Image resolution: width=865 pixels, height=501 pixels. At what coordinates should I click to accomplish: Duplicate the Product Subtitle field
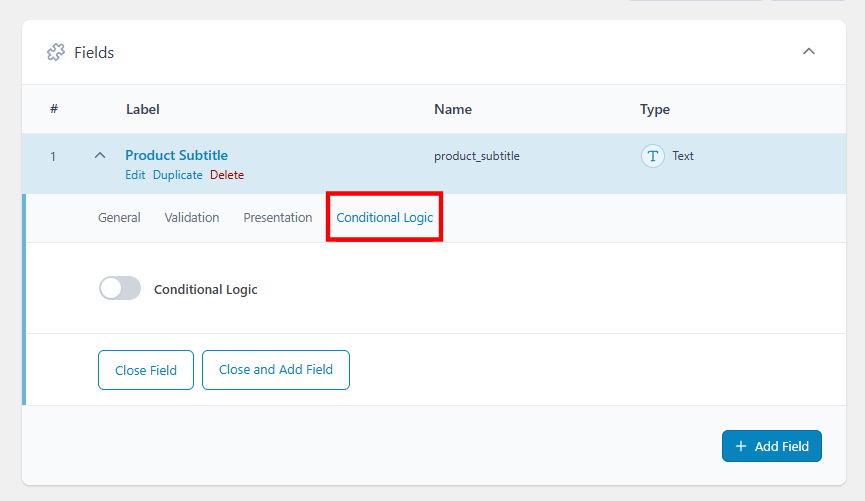(x=177, y=175)
